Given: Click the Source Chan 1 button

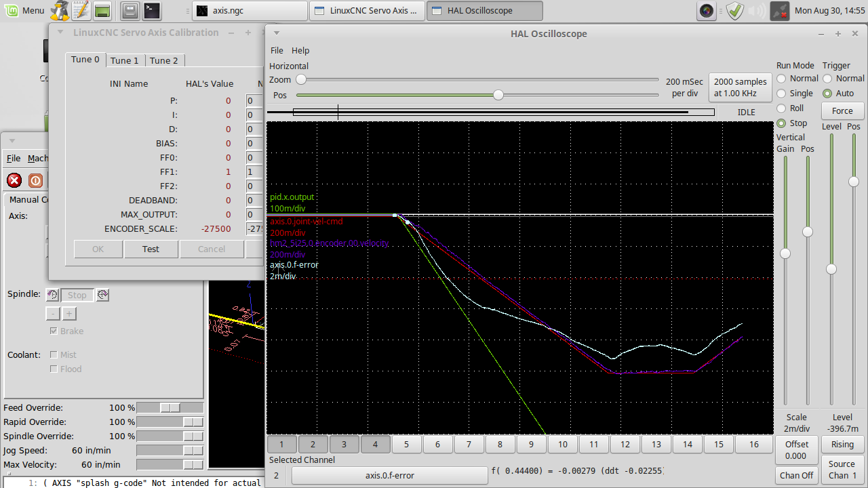Looking at the screenshot, I should pyautogui.click(x=842, y=470).
